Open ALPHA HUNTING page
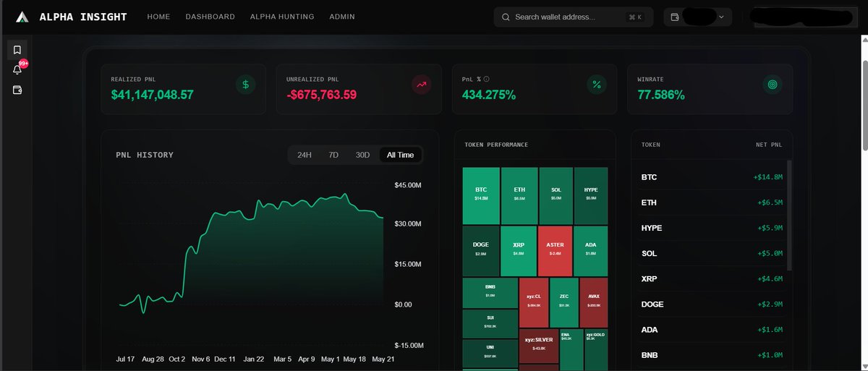The width and height of the screenshot is (868, 371). tap(282, 17)
